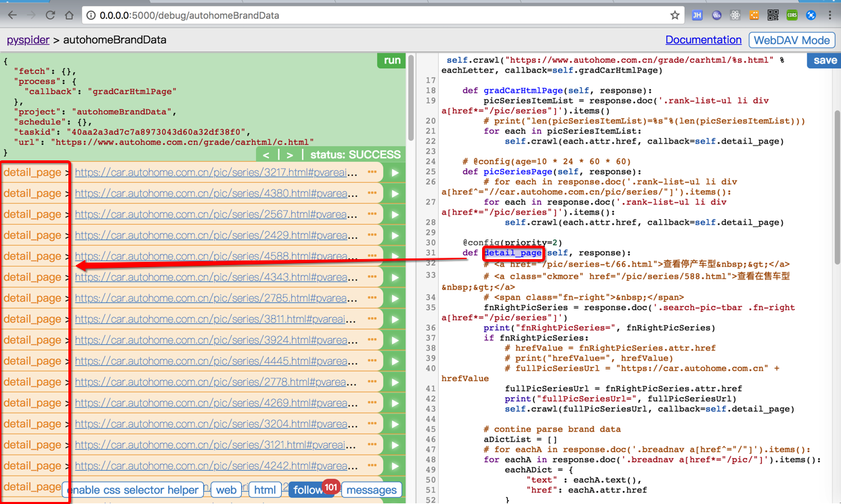Toggle enable css selector helper
The height and width of the screenshot is (504, 841).
(x=133, y=490)
